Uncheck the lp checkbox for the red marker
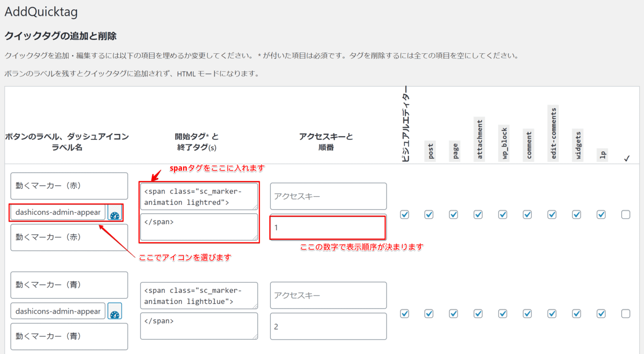Viewport: 644px width, 354px height. pos(601,214)
